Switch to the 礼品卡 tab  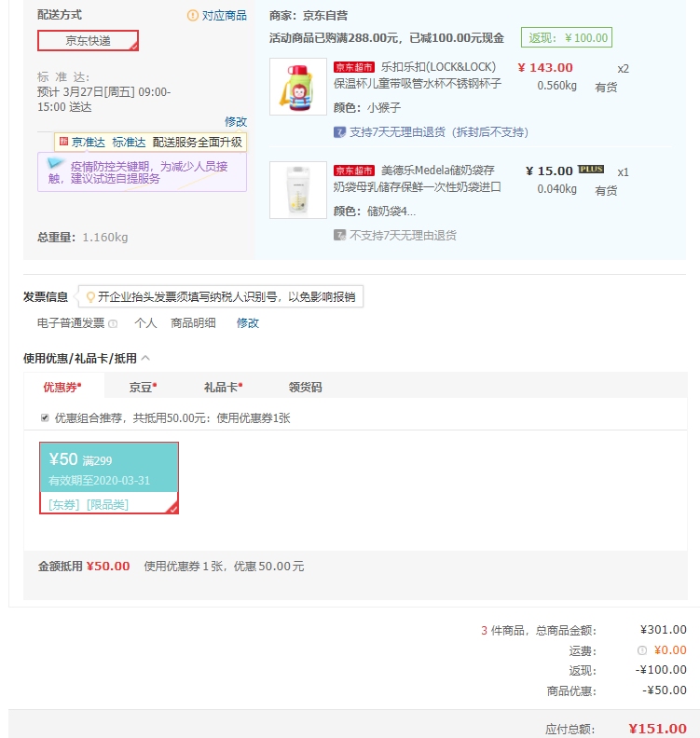point(223,388)
